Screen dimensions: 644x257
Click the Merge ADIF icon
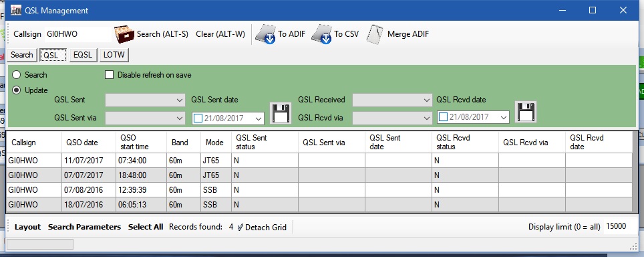(x=375, y=34)
